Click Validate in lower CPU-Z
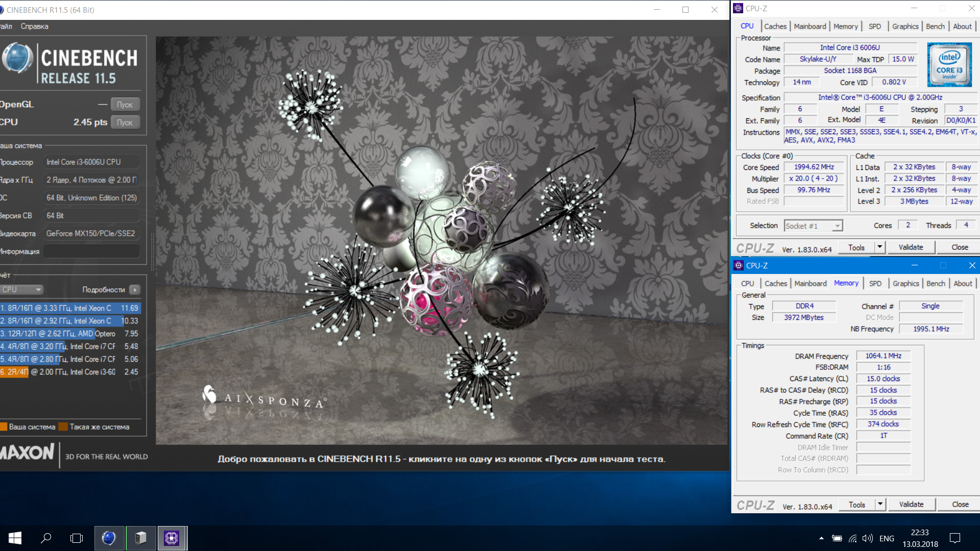This screenshot has height=551, width=980. coord(911,505)
